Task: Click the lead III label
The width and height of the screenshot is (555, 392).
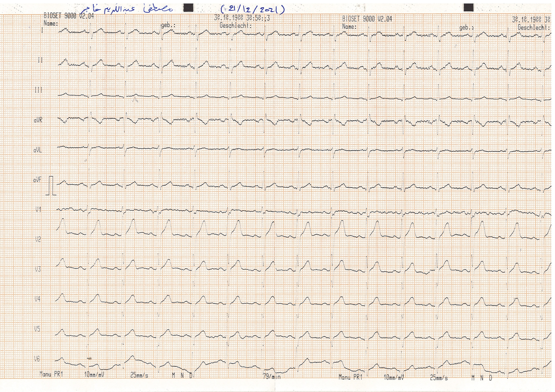Action: click(x=38, y=90)
